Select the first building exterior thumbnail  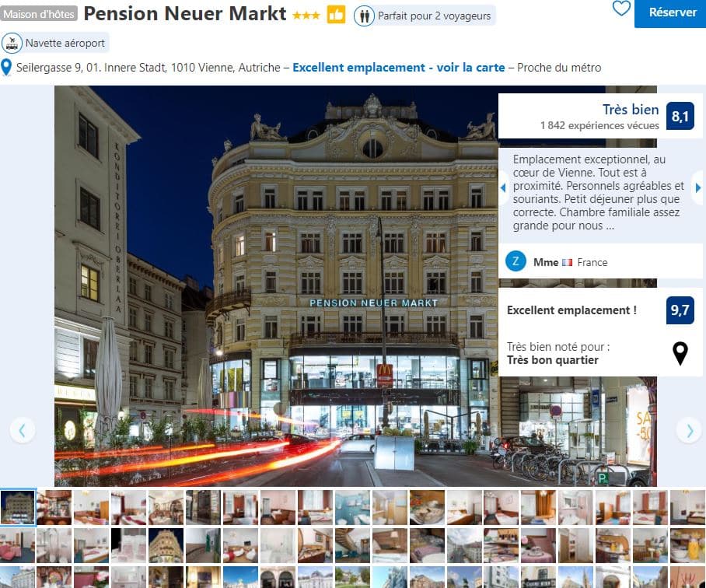[x=18, y=507]
